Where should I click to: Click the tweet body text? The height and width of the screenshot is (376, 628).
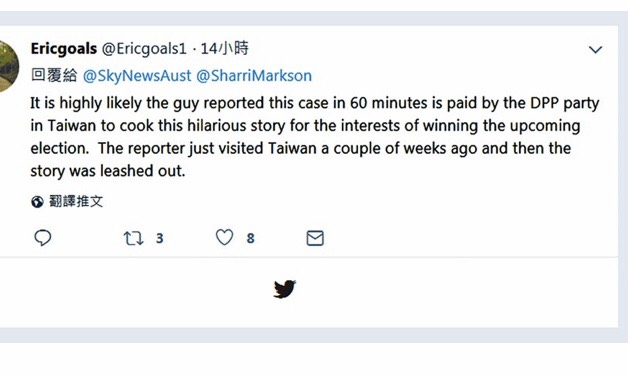[x=314, y=137]
